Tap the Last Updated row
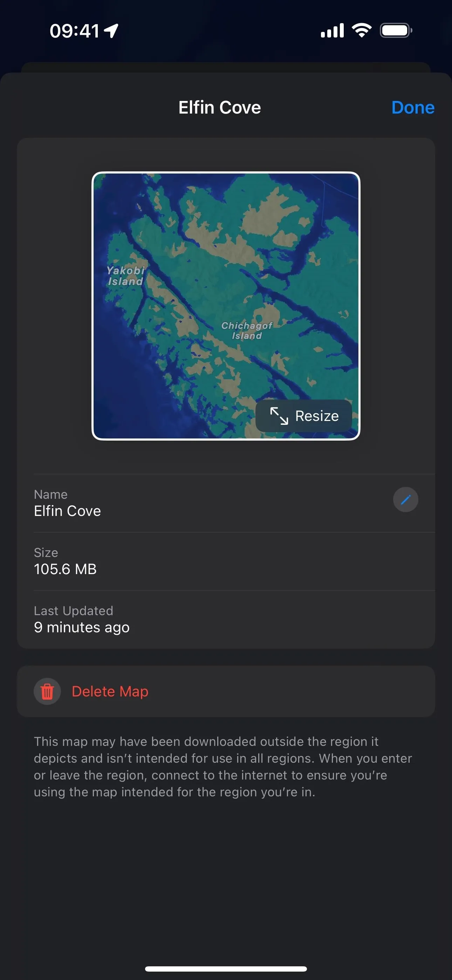This screenshot has height=980, width=452. click(x=226, y=619)
